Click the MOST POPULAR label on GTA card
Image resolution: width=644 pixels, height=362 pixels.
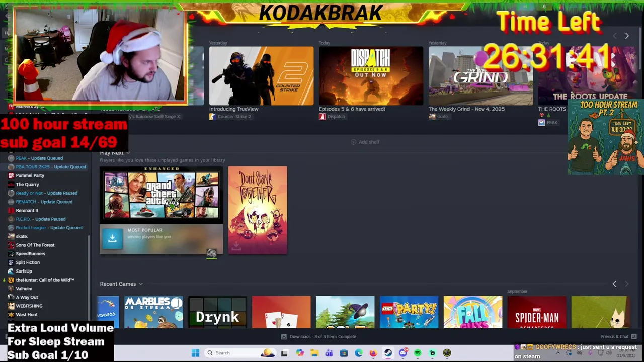145,230
